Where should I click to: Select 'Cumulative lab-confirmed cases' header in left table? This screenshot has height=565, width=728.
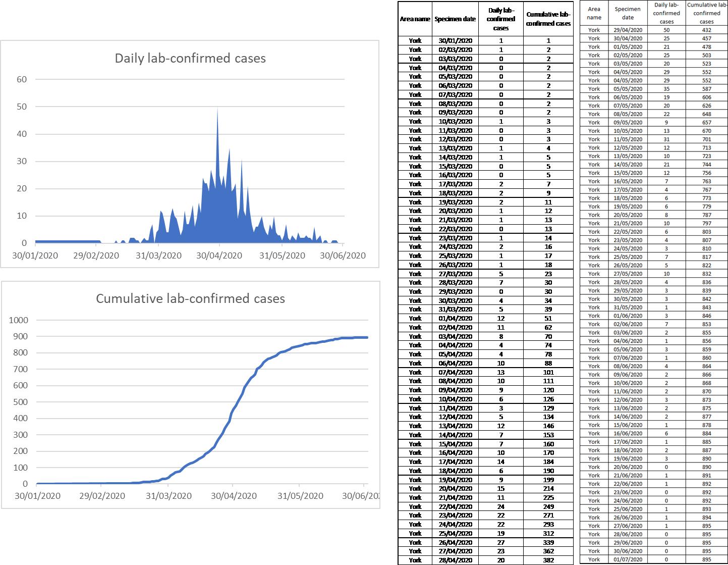(x=548, y=19)
